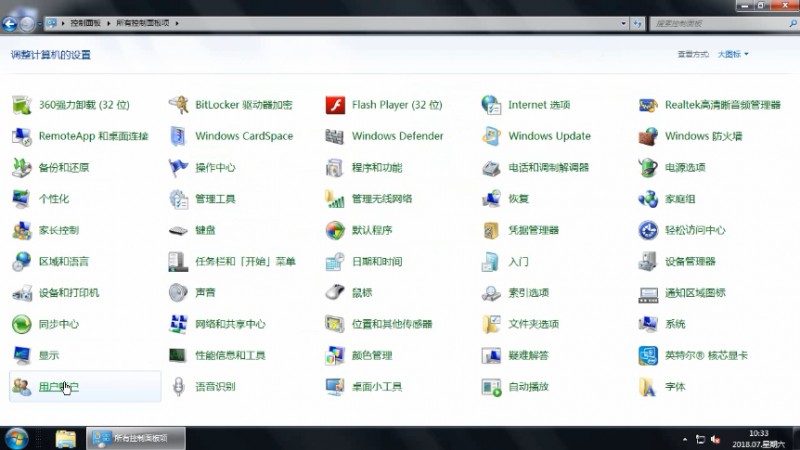
Task: Click the 家长控制 link text
Action: point(59,230)
